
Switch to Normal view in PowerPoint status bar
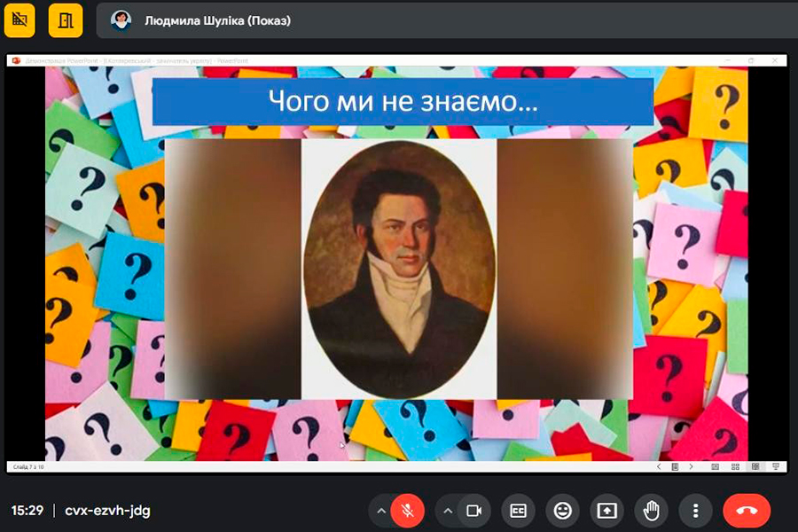[715, 466]
